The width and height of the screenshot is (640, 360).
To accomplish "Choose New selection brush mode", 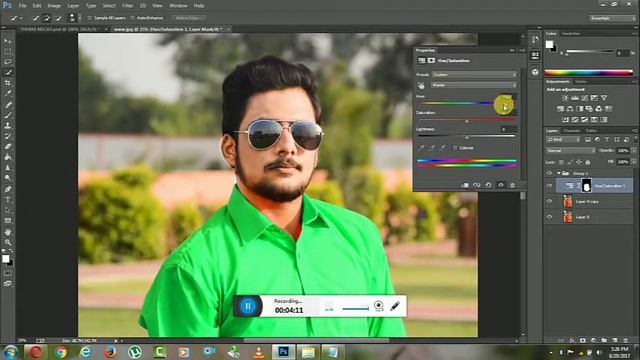I will click(36, 18).
